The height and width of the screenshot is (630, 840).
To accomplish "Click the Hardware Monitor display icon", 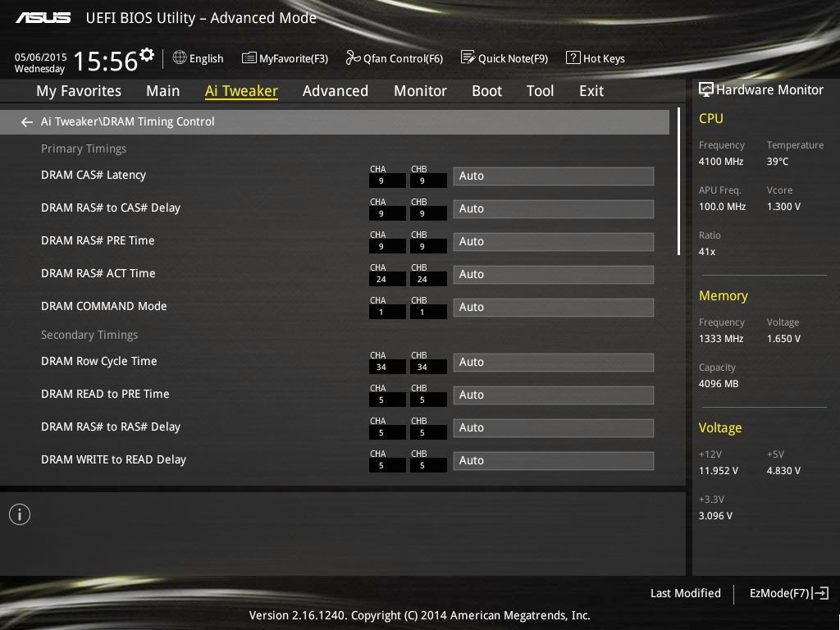I will click(706, 89).
